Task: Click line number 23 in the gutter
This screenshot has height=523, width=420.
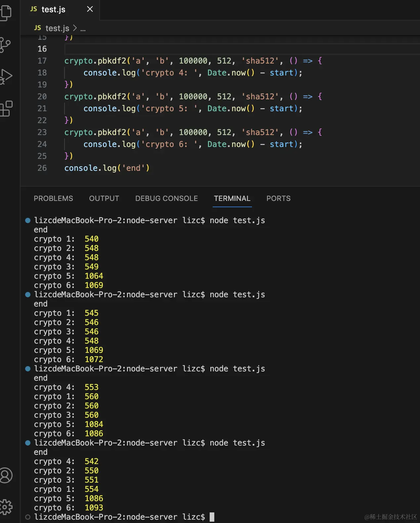Action: [x=42, y=132]
